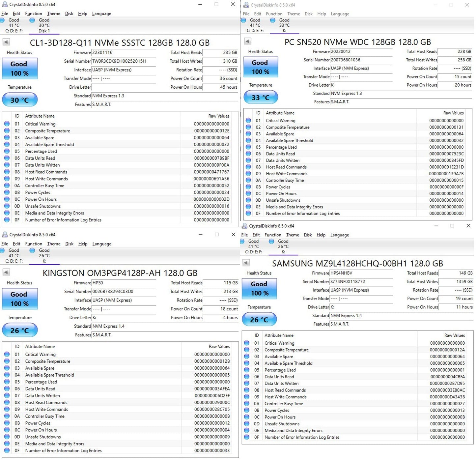Image resolution: width=476 pixels, height=460 pixels.
Task: Click the Media and Data Integrity Errors dot in the KINGSTON window
Action: 7,444
